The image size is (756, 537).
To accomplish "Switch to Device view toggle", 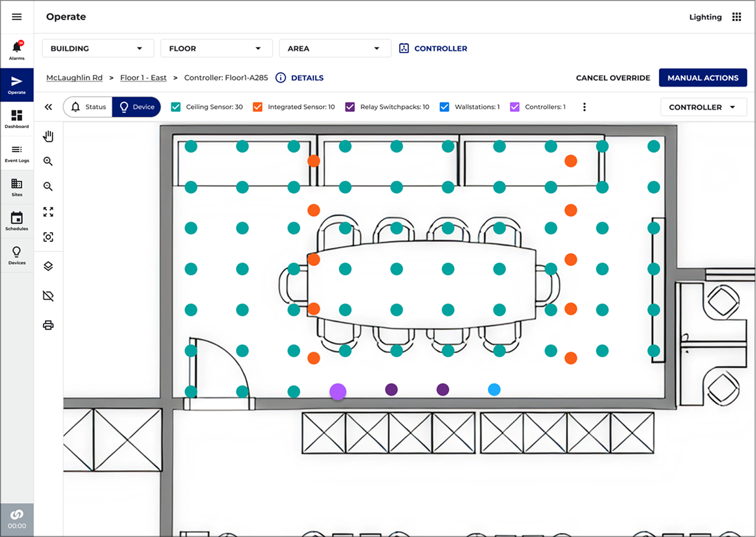I will [x=137, y=107].
